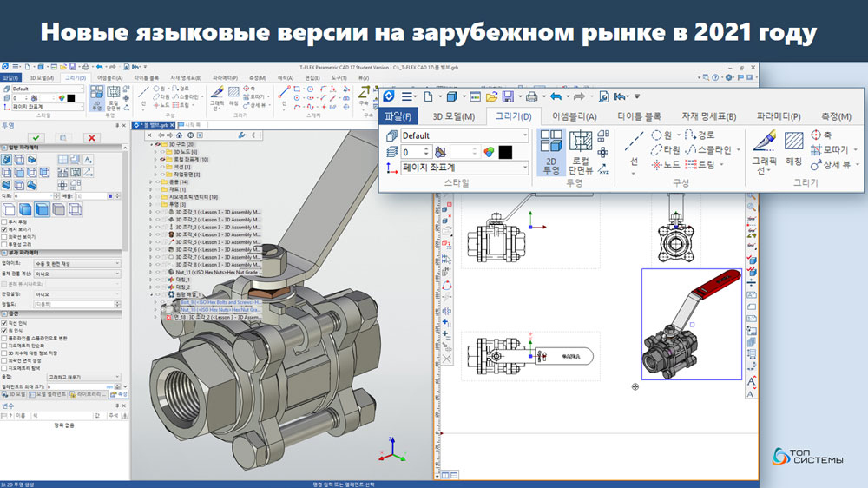Open the 용접 dropdown showing 고려하고 채우기
The height and width of the screenshot is (488, 868).
(x=83, y=377)
